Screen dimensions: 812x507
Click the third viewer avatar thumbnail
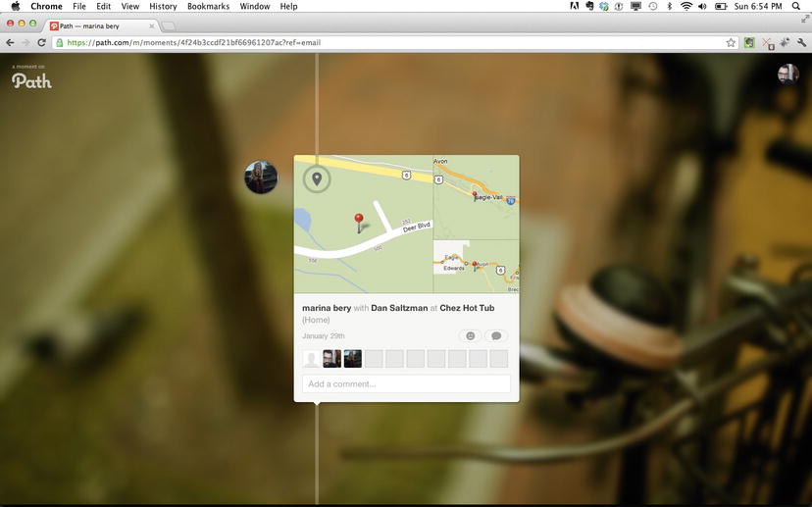[353, 358]
